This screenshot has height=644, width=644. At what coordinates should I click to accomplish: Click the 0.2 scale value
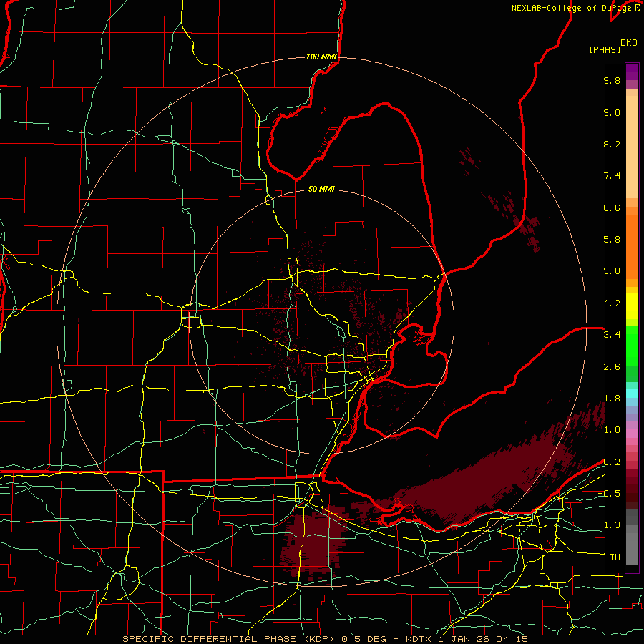point(612,462)
